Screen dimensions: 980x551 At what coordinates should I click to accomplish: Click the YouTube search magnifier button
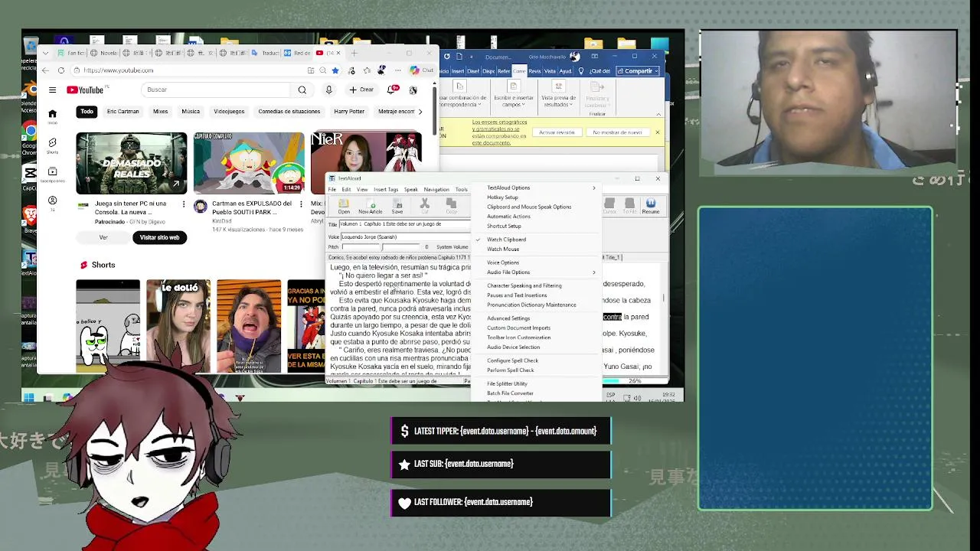pyautogui.click(x=302, y=90)
